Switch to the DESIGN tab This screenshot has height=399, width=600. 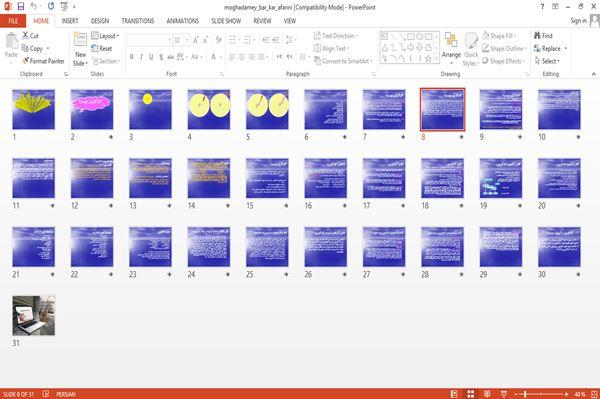click(x=99, y=21)
